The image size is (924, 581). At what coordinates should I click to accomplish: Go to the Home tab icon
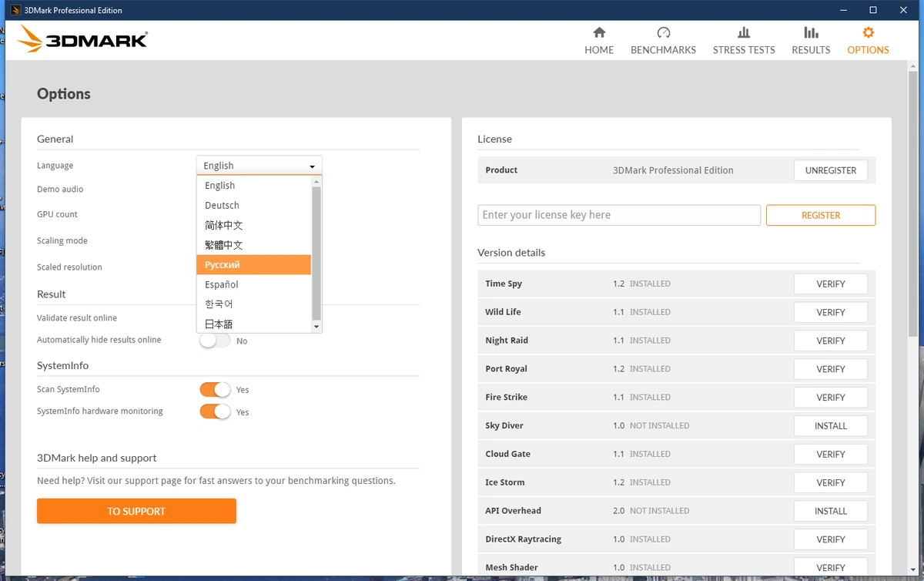click(x=599, y=32)
